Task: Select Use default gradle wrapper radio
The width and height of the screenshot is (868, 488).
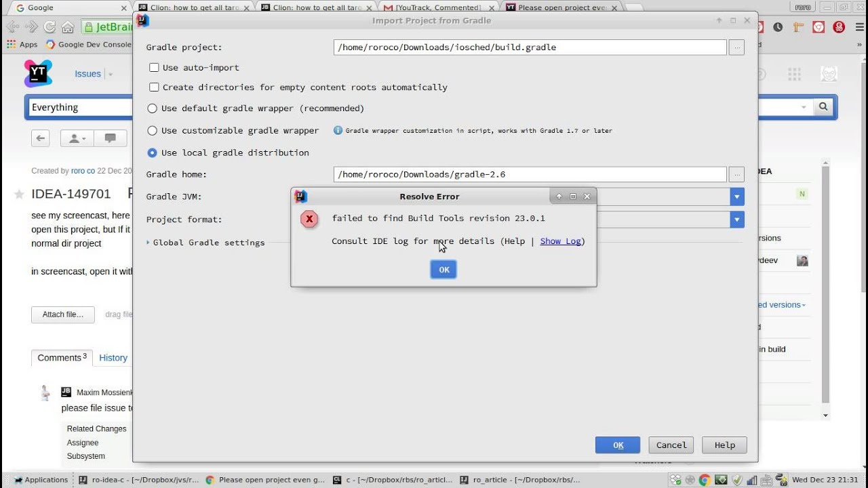Action: pyautogui.click(x=152, y=108)
